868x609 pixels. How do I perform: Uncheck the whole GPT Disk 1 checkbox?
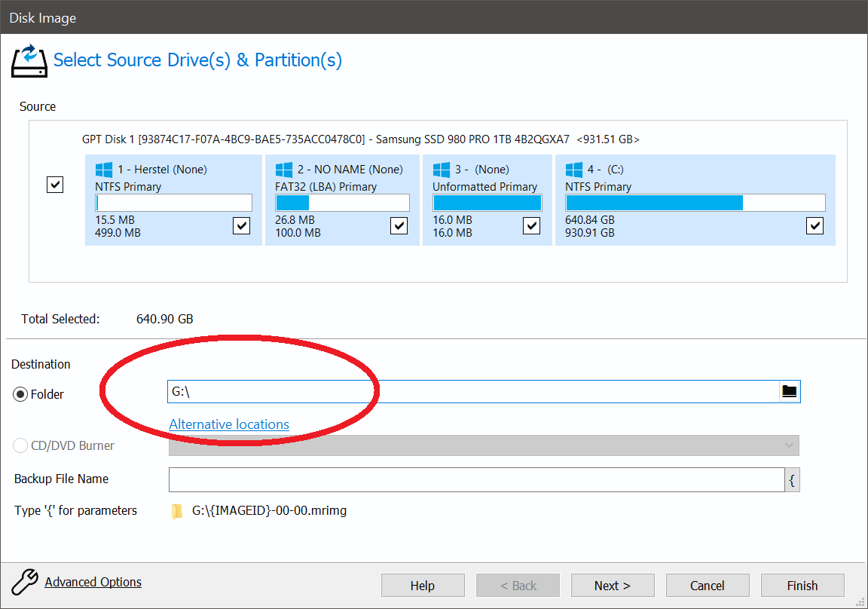click(55, 185)
